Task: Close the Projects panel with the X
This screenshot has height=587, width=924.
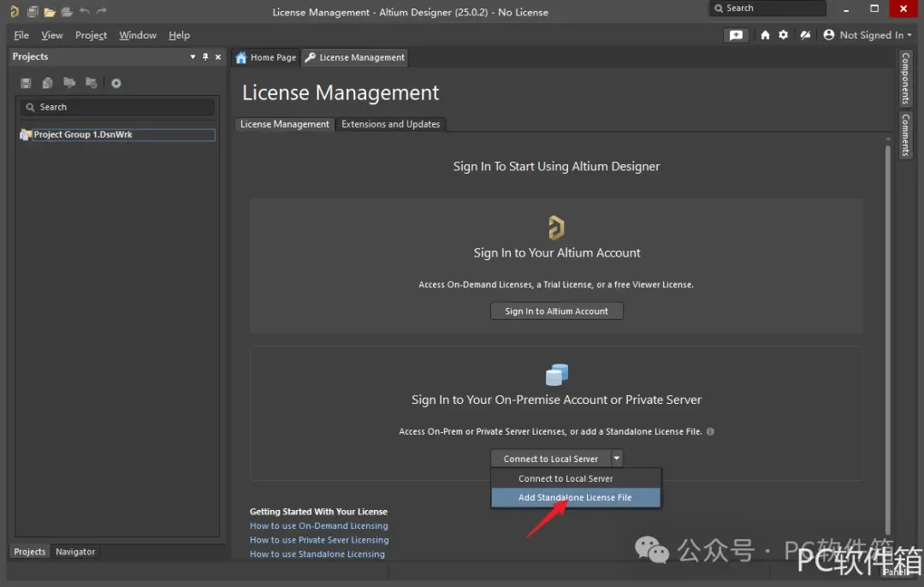Action: point(218,57)
